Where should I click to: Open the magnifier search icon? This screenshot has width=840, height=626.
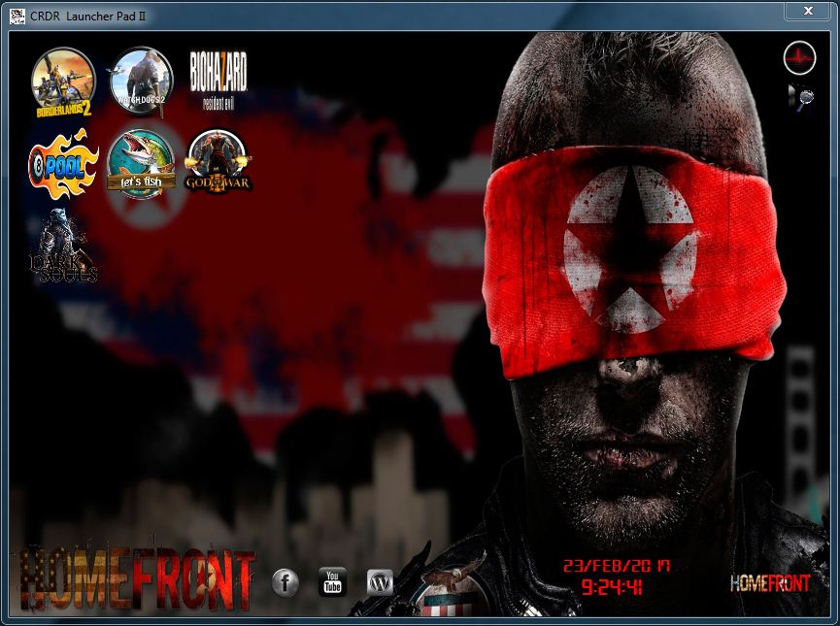[x=801, y=98]
